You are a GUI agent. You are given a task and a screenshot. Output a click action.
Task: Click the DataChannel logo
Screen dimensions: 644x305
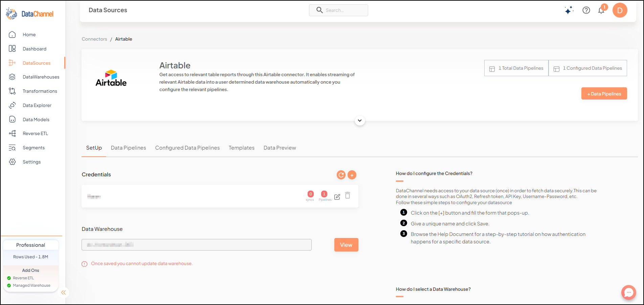[x=30, y=14]
